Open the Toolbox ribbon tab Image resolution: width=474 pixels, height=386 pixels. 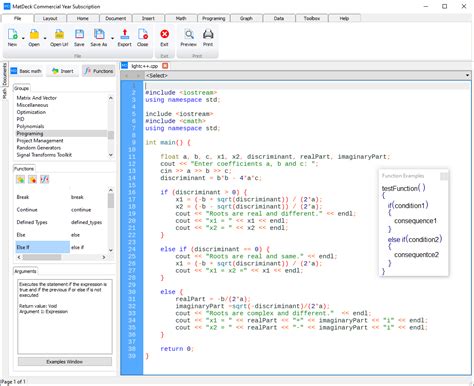coord(312,18)
